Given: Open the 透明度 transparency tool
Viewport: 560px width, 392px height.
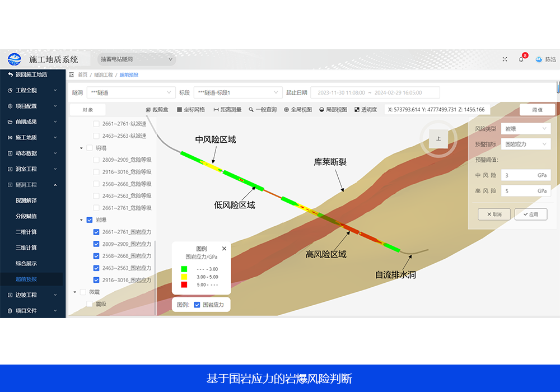Looking at the screenshot, I should click(366, 110).
